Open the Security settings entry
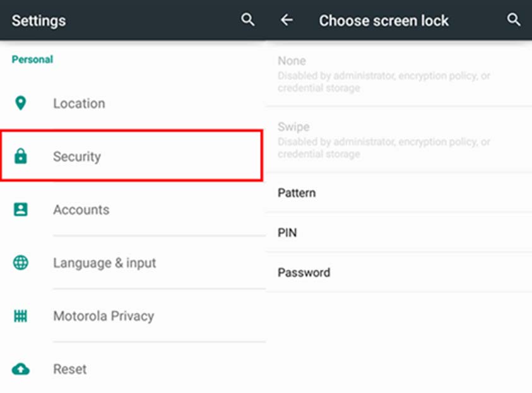 coord(77,156)
